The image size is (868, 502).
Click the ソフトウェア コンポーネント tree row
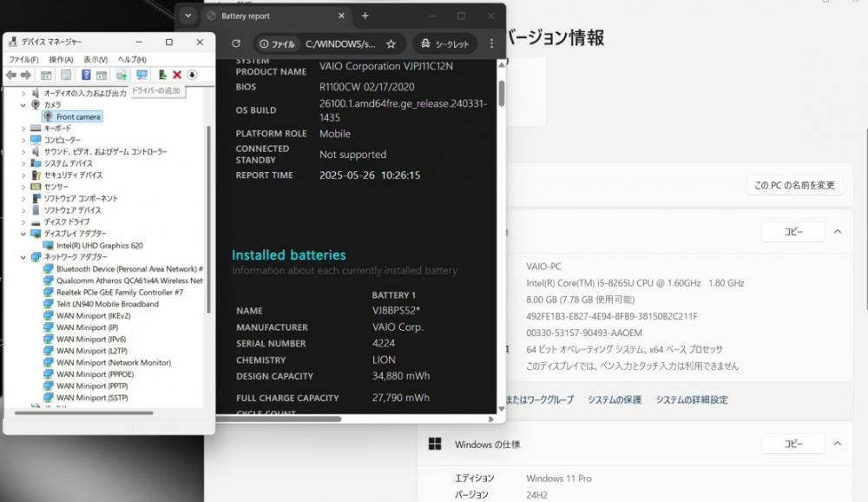81,198
